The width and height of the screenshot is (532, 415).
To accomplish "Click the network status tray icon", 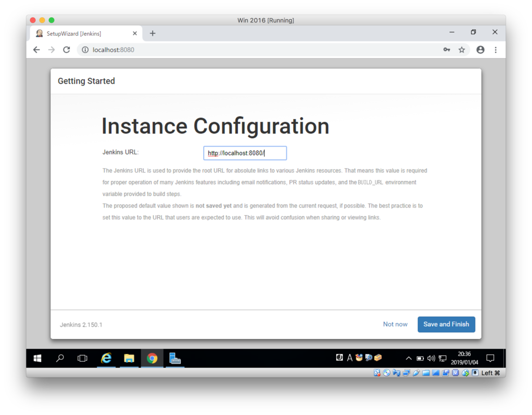I will tap(443, 358).
